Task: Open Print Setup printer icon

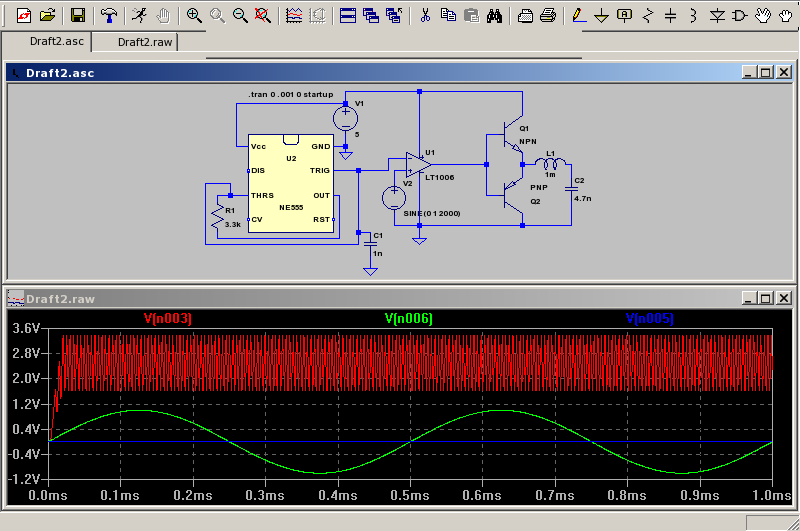Action: click(525, 15)
